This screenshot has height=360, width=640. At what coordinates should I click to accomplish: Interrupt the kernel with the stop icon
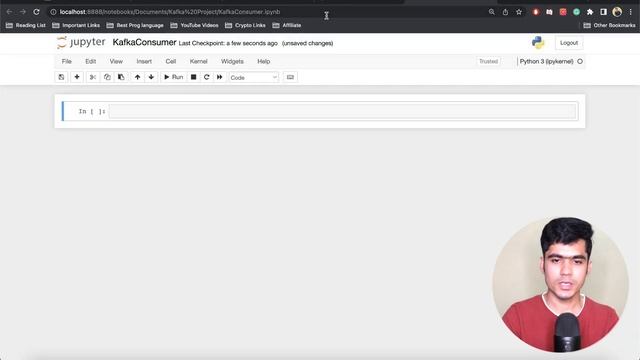coord(193,77)
